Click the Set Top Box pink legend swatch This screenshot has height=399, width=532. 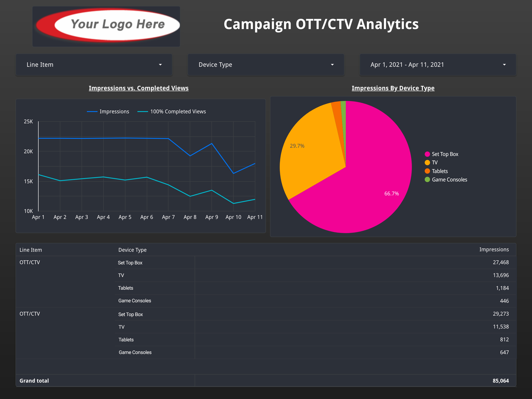click(427, 154)
